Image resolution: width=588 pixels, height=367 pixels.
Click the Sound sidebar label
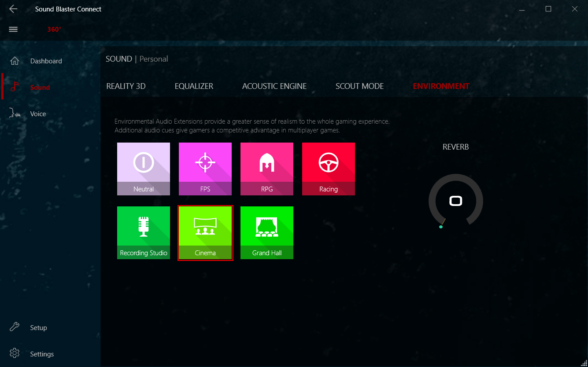point(40,88)
